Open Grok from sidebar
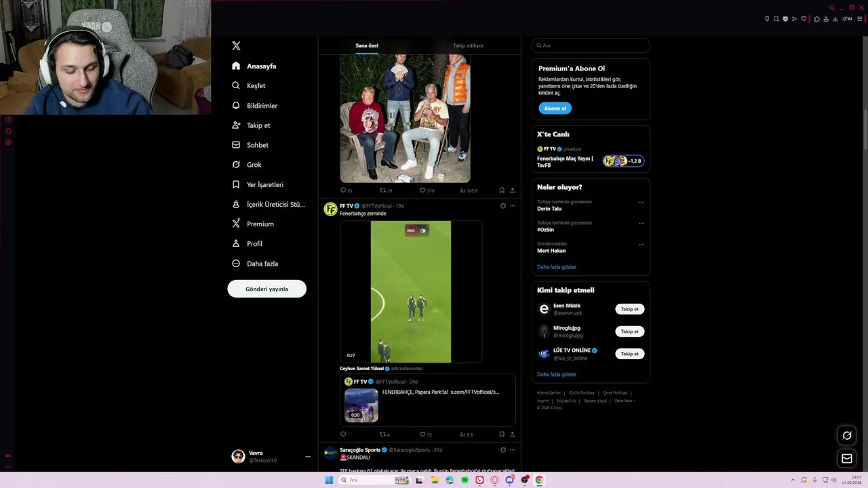The width and height of the screenshot is (868, 488). (247, 165)
